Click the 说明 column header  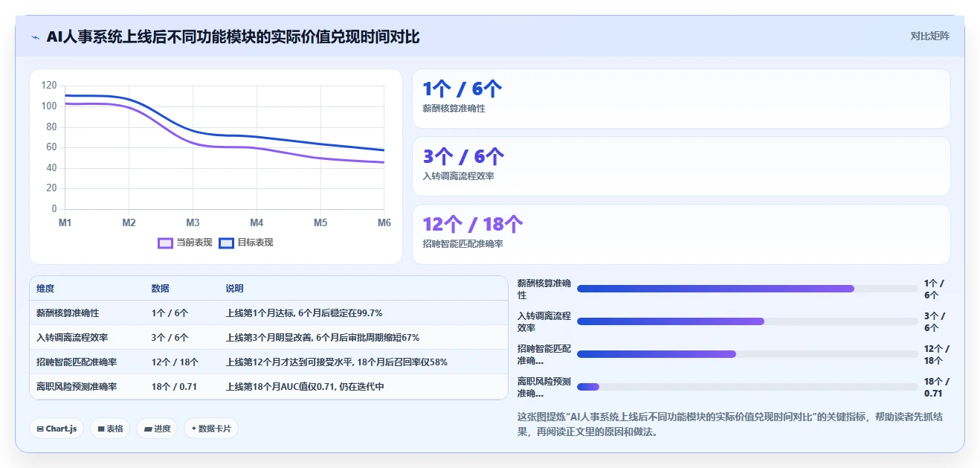(x=234, y=289)
